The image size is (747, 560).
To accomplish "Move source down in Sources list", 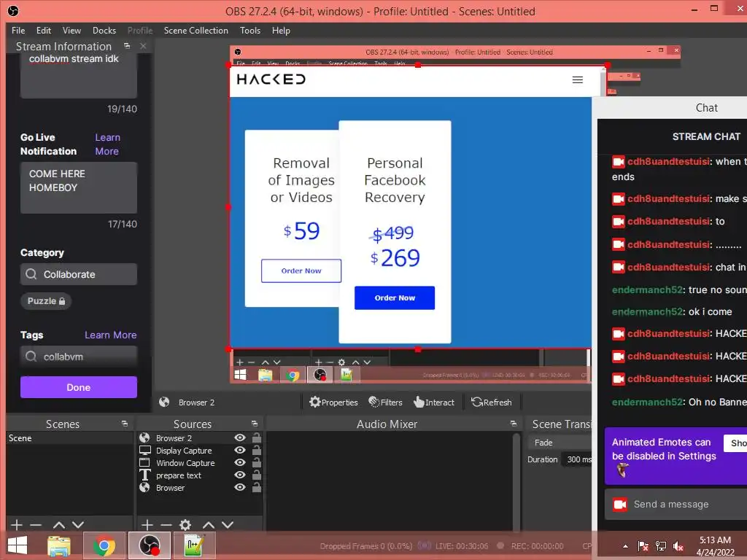I will pyautogui.click(x=228, y=525).
